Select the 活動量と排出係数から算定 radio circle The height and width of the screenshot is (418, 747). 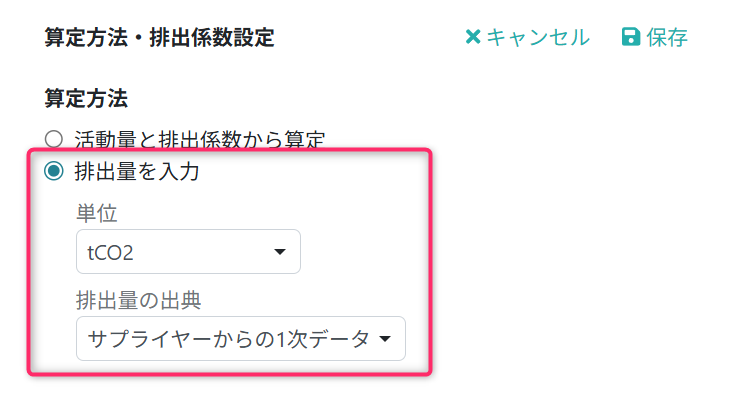(53, 139)
